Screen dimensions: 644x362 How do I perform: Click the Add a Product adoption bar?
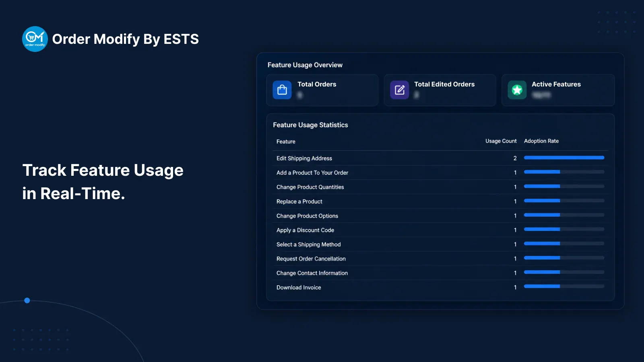tap(564, 172)
